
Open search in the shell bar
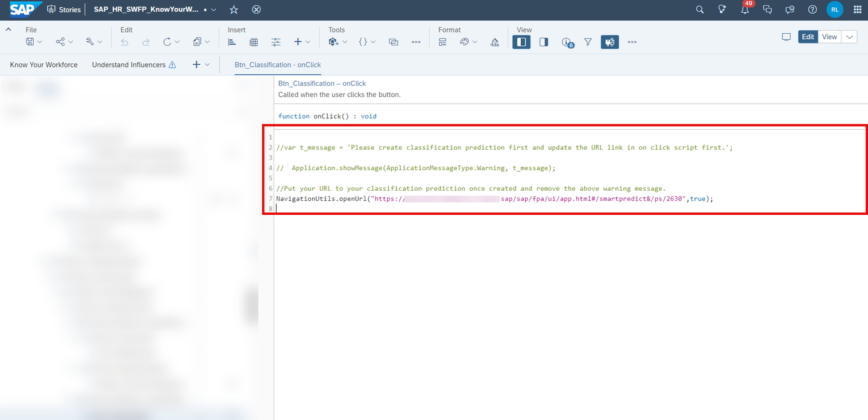700,10
